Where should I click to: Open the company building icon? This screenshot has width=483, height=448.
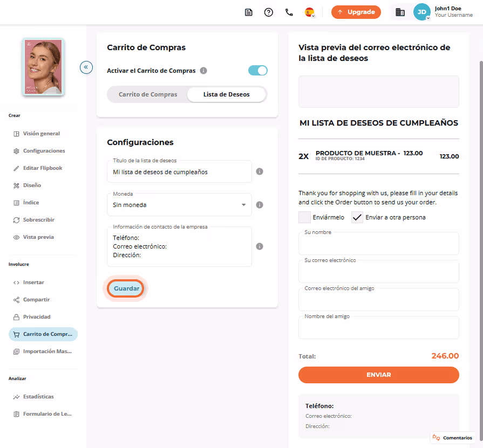pos(400,12)
